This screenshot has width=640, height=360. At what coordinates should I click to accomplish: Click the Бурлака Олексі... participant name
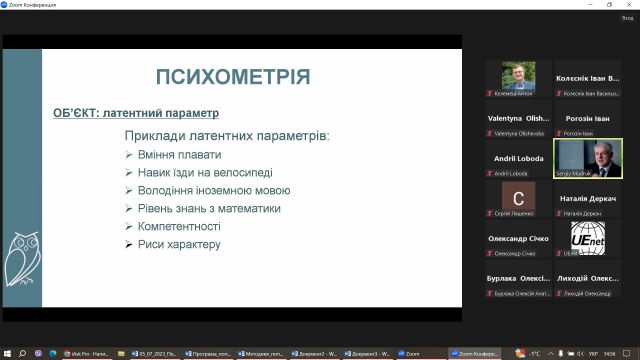(x=518, y=278)
